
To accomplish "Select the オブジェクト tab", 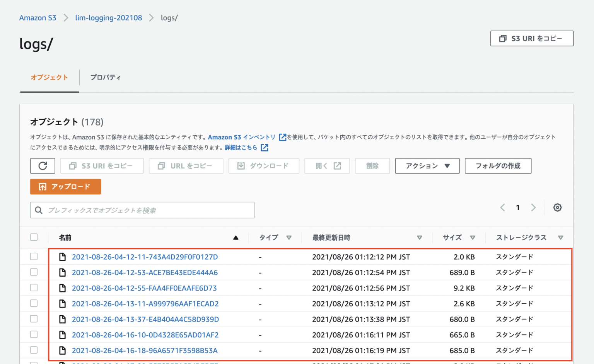I will pyautogui.click(x=49, y=77).
